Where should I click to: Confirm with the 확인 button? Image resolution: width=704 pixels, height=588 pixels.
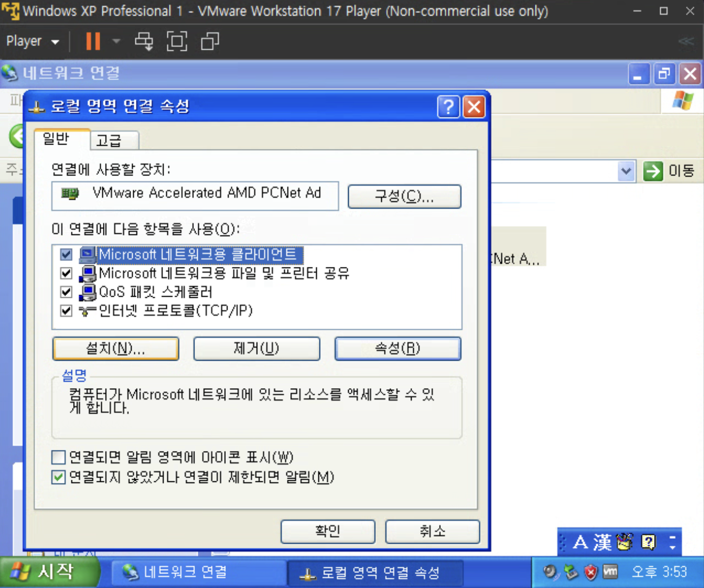click(x=328, y=531)
